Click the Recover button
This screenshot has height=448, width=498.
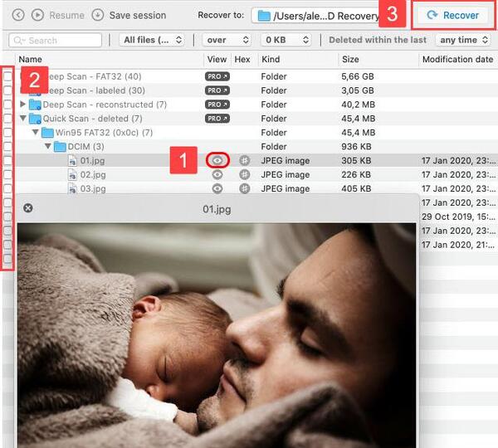pyautogui.click(x=452, y=15)
